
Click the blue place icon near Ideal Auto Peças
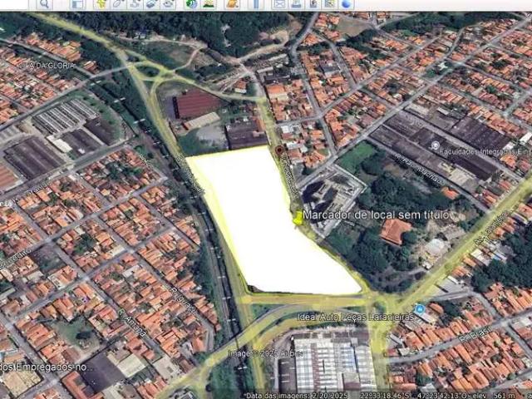coord(420,309)
